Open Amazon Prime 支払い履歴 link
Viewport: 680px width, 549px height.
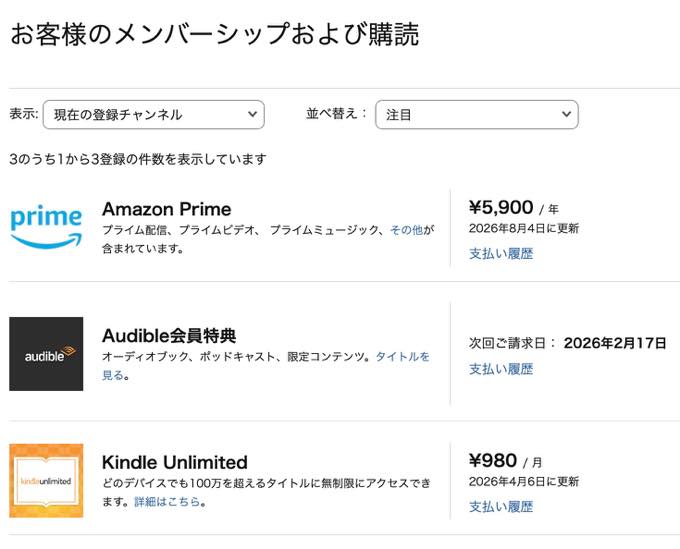(501, 254)
